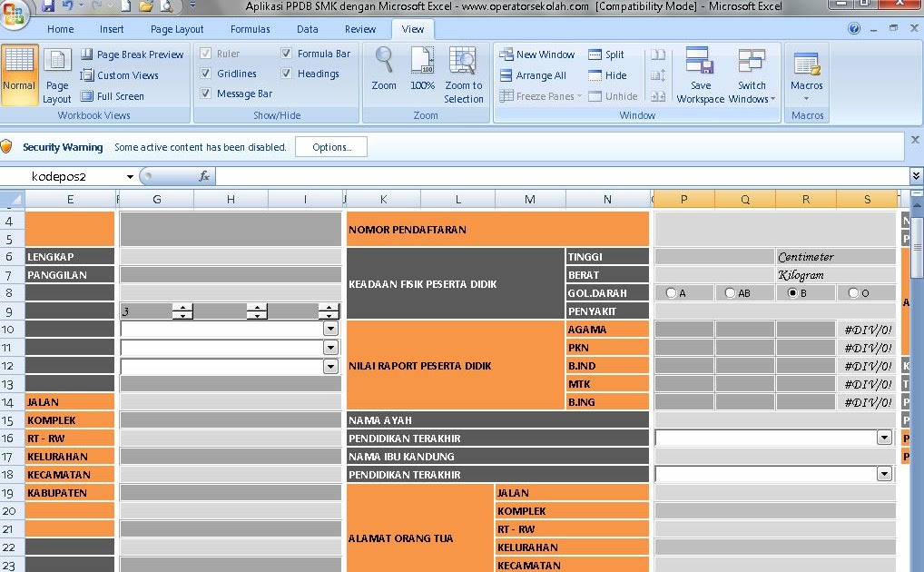This screenshot has width=924, height=572.
Task: Open mother's Pendidikan Terakhir dropdown row 18
Action: pyautogui.click(x=884, y=474)
